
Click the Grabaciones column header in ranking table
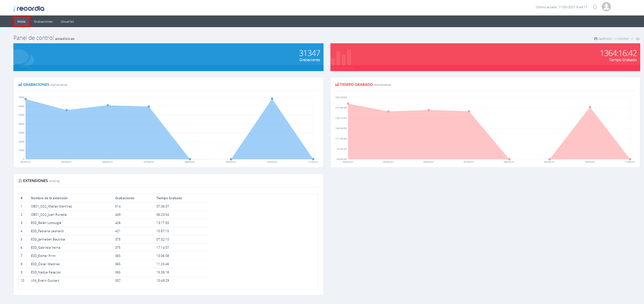124,198
